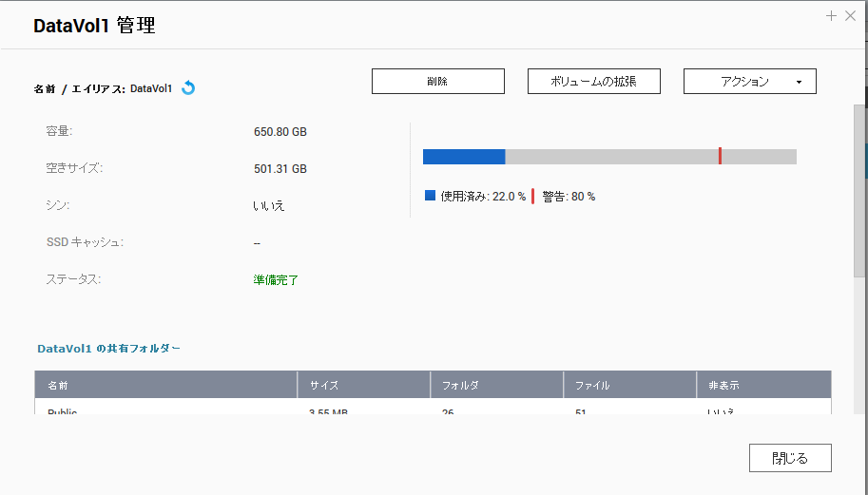This screenshot has height=495, width=868.
Task: Sort by ファイル column header
Action: tap(629, 385)
